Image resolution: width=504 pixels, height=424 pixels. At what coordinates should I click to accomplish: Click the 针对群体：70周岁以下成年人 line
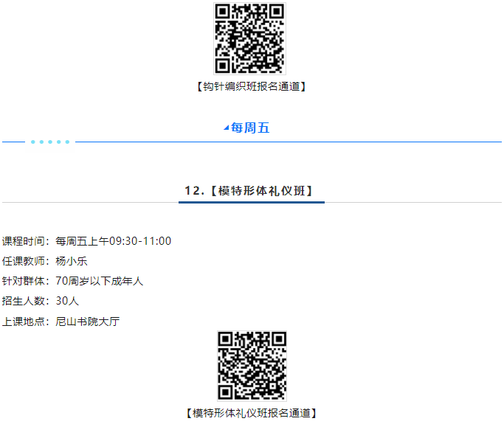[72, 281]
